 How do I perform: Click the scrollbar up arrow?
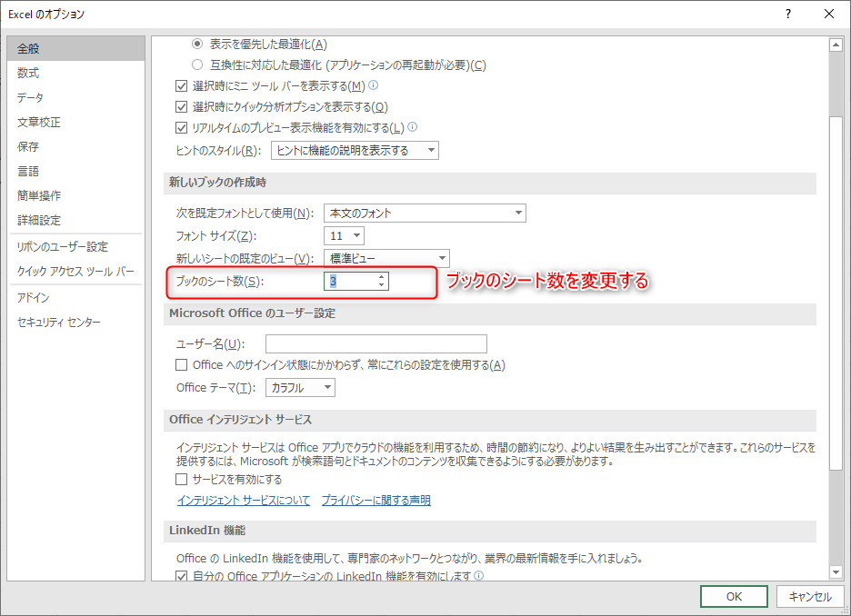[836, 45]
